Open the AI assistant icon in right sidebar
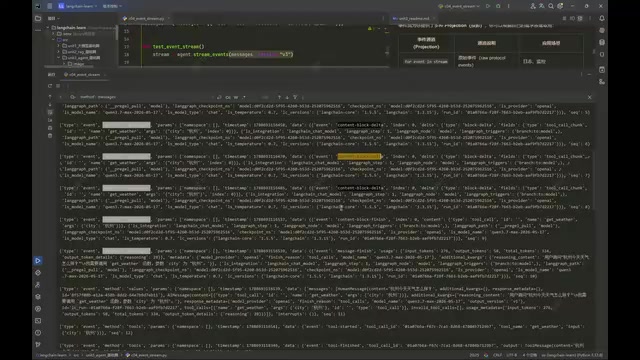640x360 pixels. [602, 31]
